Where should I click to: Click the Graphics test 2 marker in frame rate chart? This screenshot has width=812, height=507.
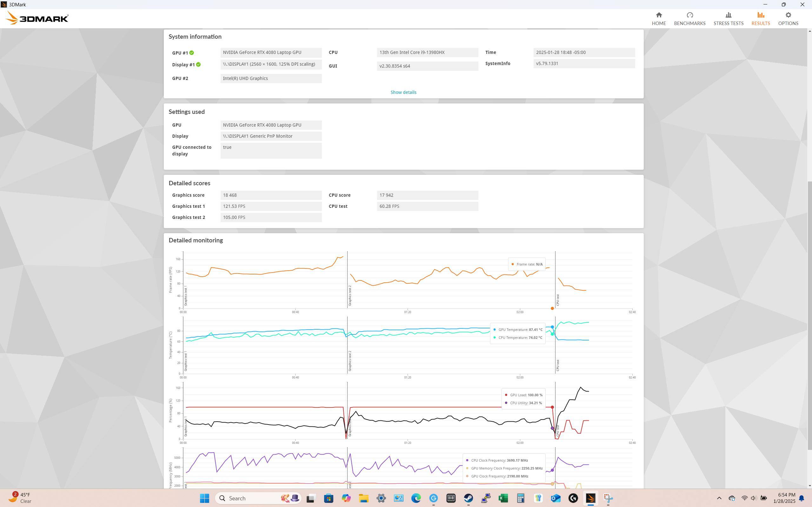point(349,295)
